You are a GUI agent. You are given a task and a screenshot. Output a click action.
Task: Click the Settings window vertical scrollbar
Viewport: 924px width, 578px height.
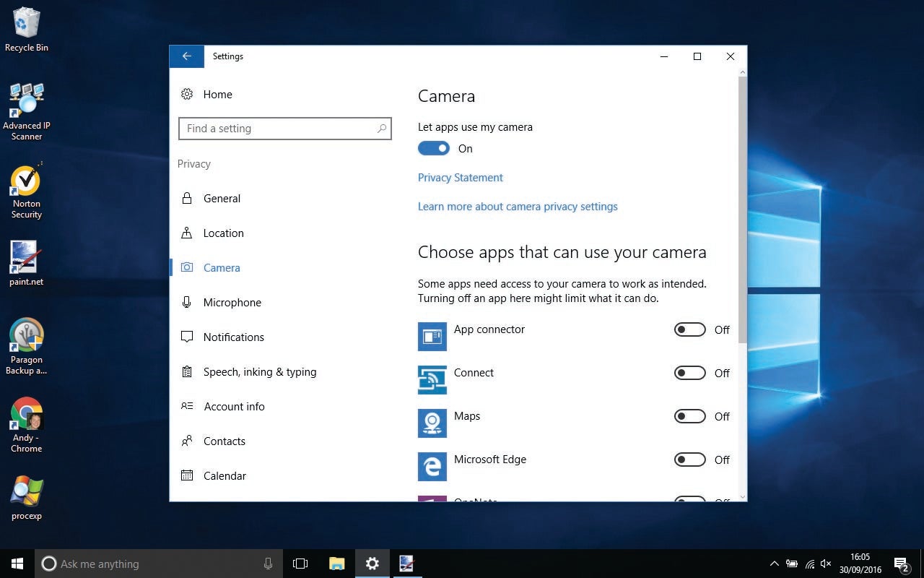click(x=743, y=210)
